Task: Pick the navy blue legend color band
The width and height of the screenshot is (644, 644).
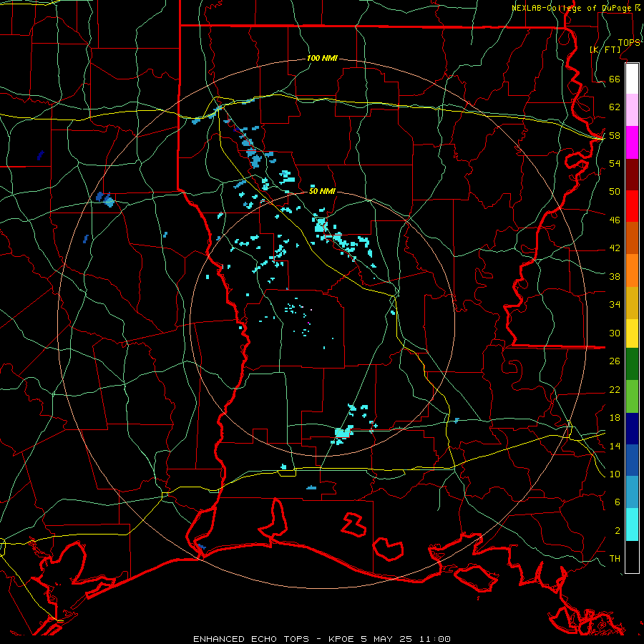Action: (632, 429)
